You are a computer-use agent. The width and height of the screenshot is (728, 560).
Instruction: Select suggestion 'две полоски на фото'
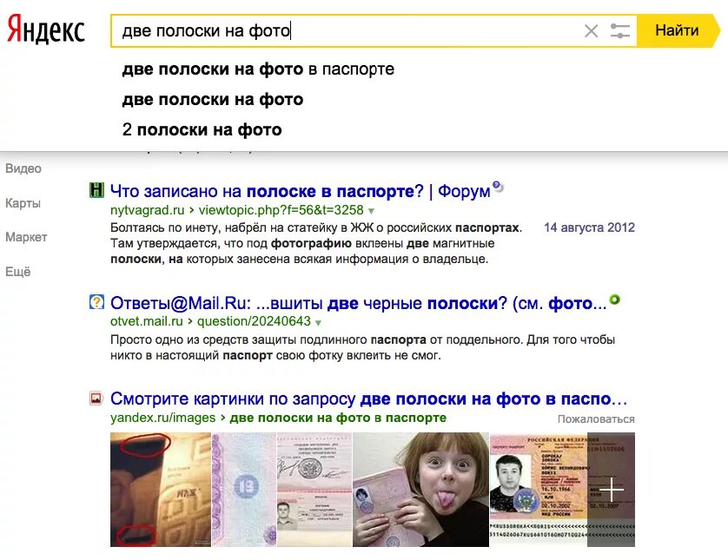pos(213,99)
